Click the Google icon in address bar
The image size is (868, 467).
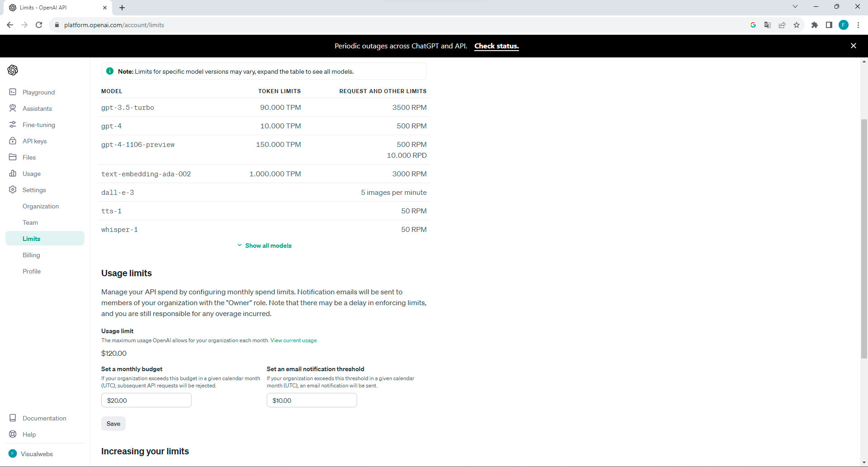pyautogui.click(x=753, y=25)
